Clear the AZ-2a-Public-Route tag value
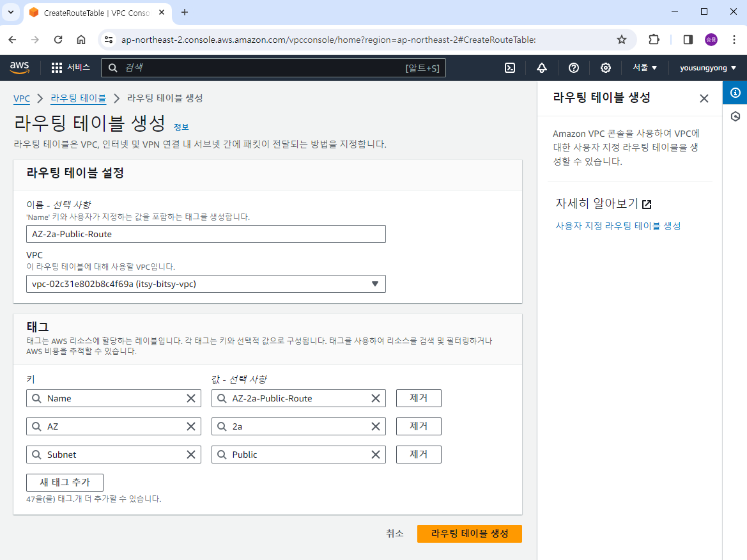This screenshot has width=747, height=560. click(x=375, y=398)
